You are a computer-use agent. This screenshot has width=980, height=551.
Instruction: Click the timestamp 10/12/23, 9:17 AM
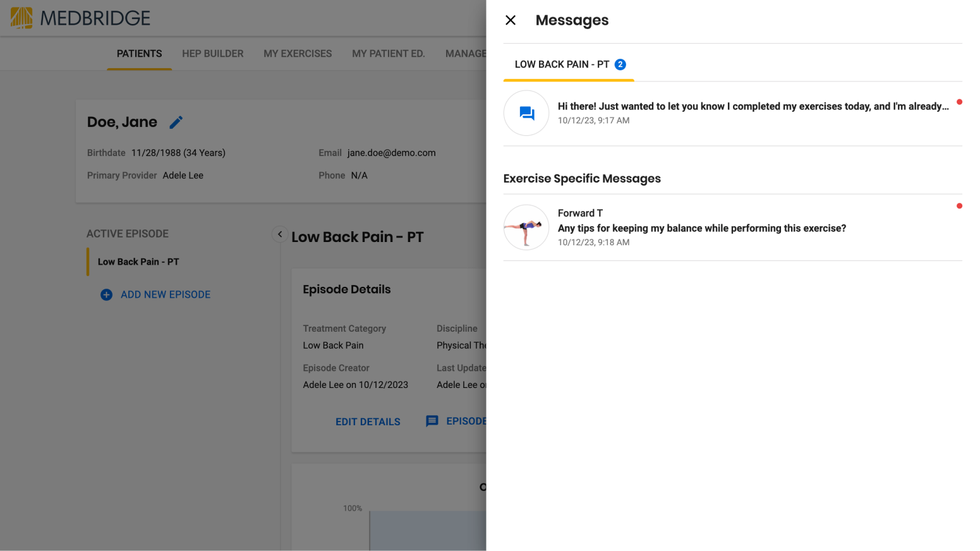pyautogui.click(x=593, y=121)
